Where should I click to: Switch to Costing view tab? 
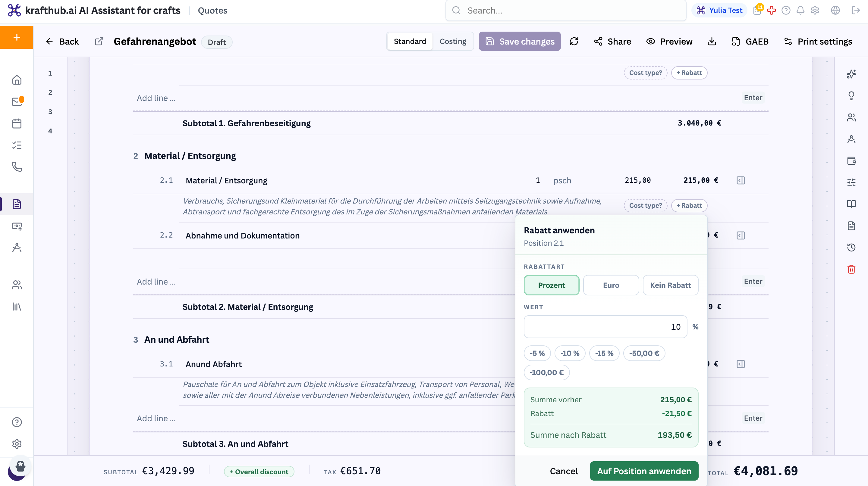click(452, 41)
